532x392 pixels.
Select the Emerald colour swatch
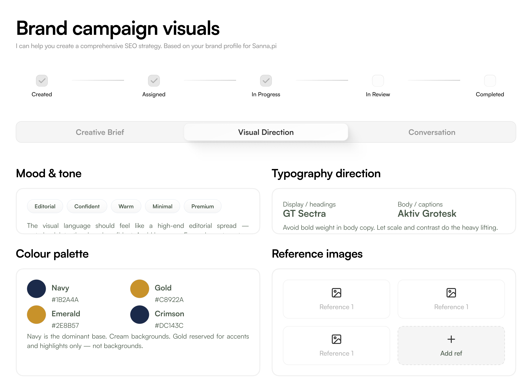[36, 315]
